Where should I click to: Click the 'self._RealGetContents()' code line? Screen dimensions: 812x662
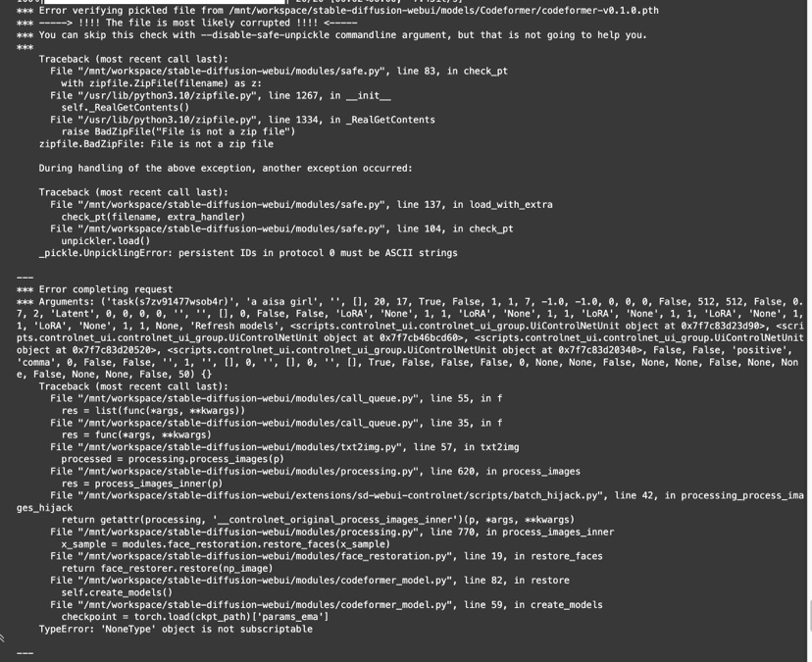126,108
